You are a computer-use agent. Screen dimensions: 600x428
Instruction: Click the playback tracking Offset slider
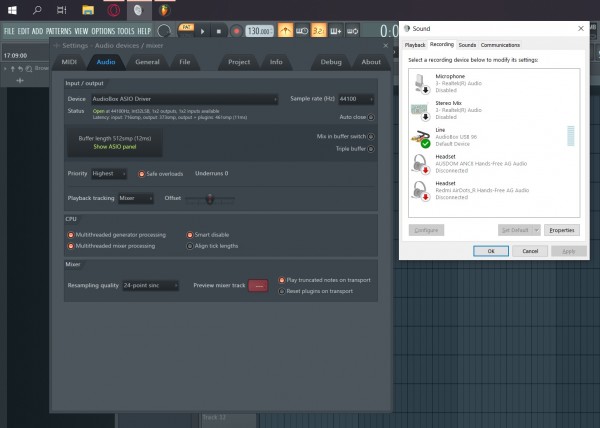(209, 199)
